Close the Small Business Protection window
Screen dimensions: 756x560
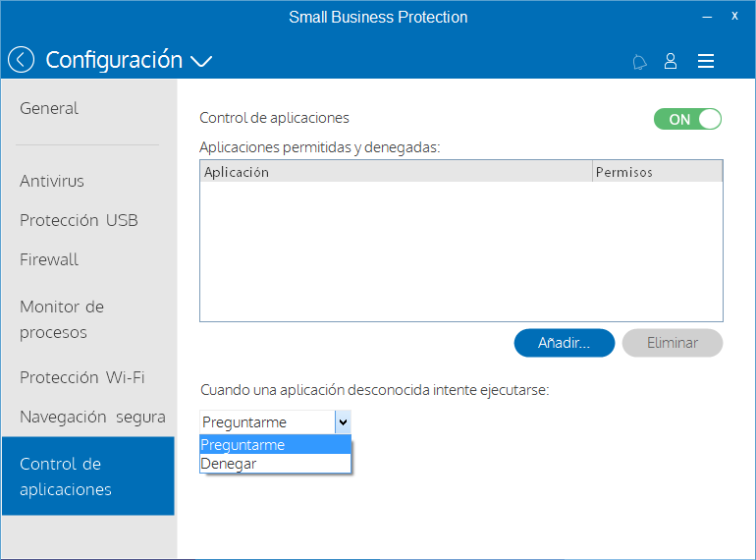pos(734,16)
